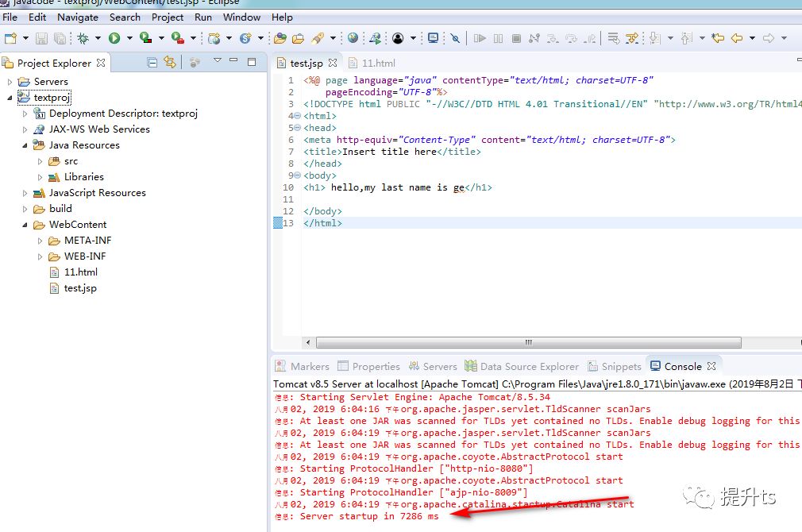
Task: Click the editor horizontal scrollbar
Action: 528,342
